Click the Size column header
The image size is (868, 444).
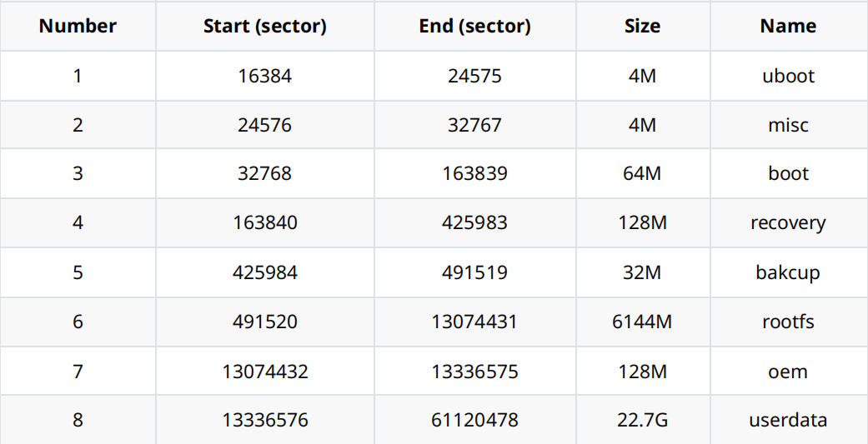click(x=642, y=26)
